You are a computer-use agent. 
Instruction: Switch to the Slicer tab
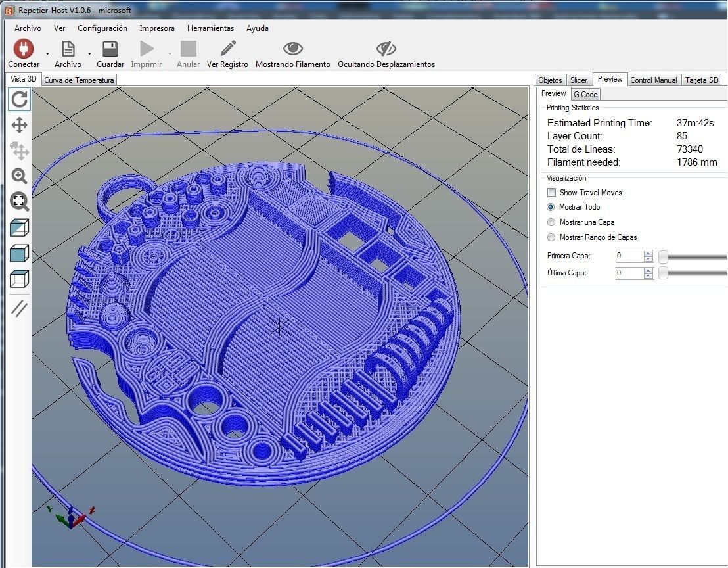tap(579, 80)
